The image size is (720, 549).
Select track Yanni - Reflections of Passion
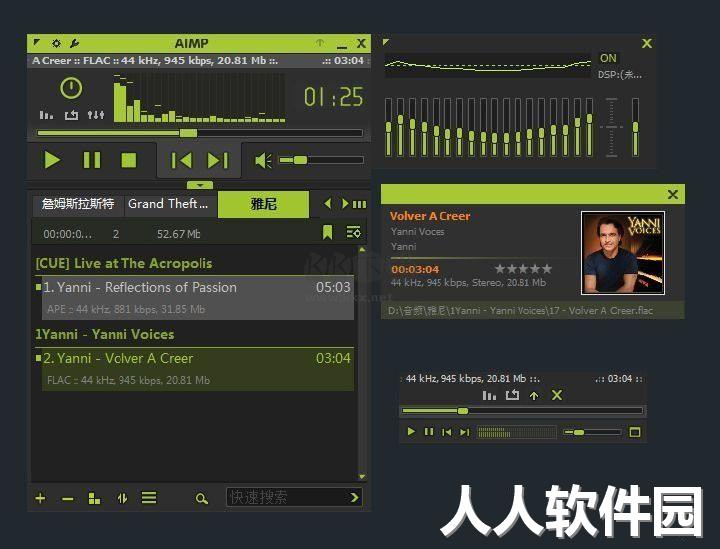(197, 297)
